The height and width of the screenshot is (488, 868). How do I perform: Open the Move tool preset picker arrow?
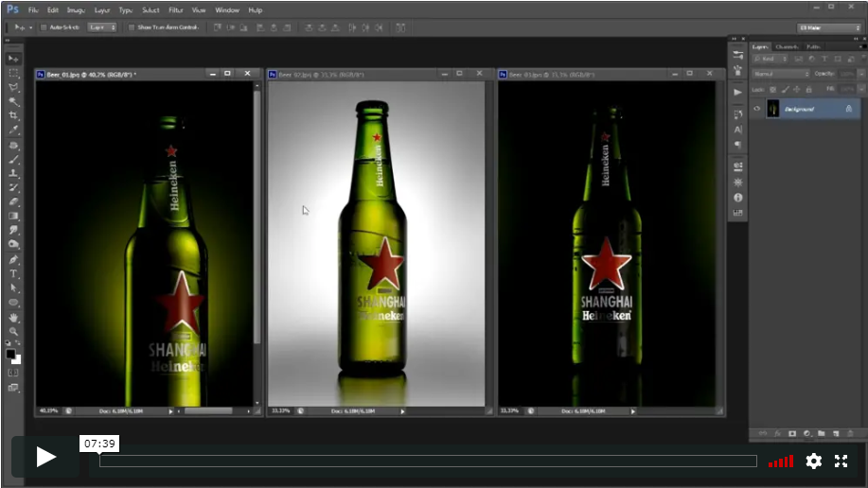click(30, 27)
